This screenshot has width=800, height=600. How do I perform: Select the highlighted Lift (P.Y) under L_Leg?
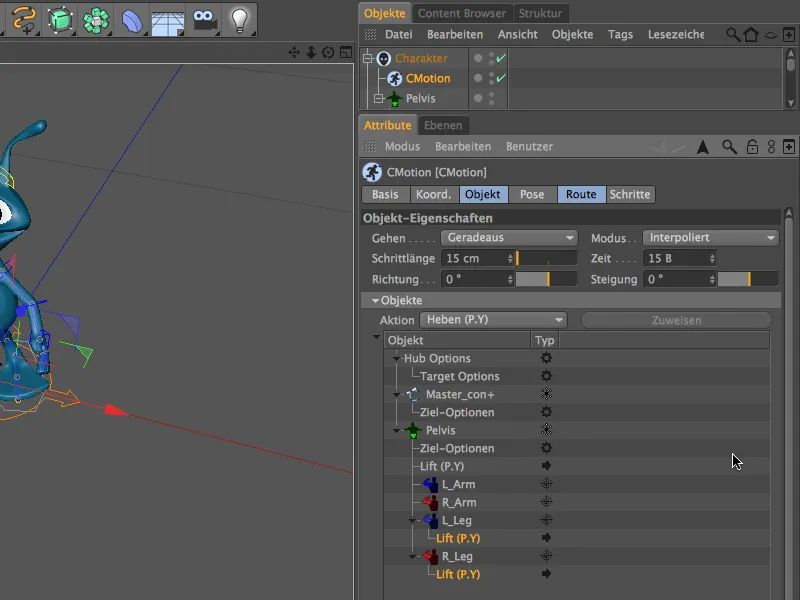(458, 538)
